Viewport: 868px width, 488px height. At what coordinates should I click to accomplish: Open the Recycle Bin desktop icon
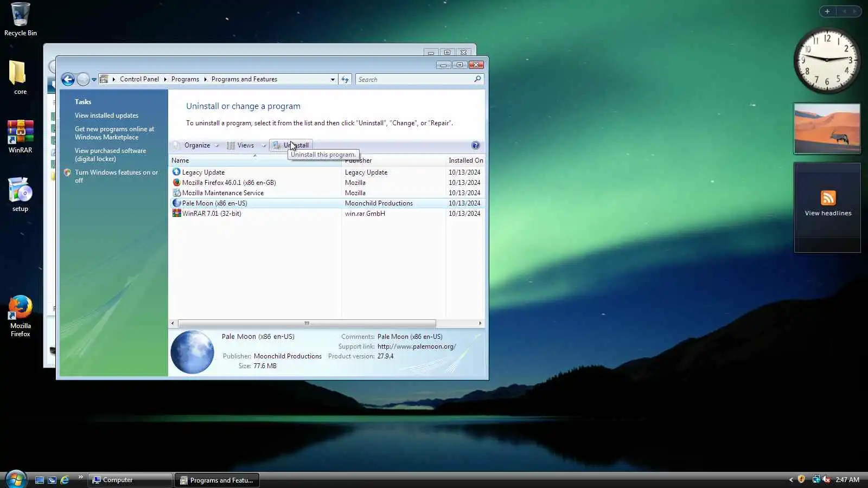point(21,20)
